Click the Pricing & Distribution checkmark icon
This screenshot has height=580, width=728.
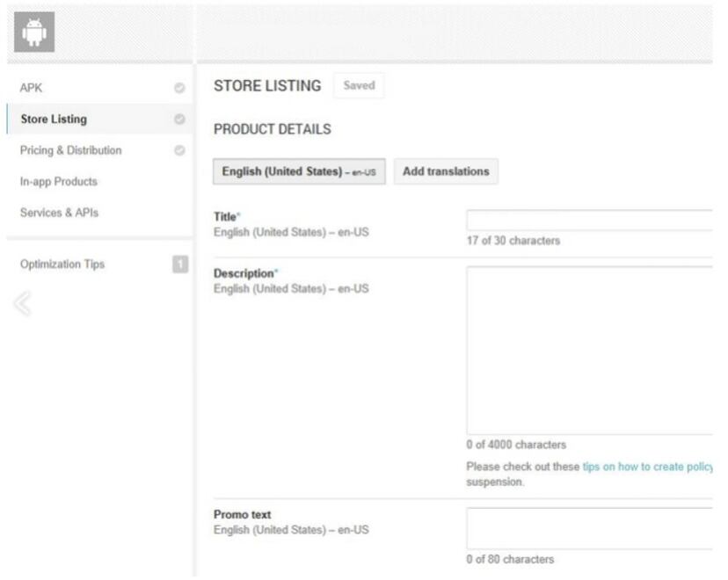[x=179, y=150]
